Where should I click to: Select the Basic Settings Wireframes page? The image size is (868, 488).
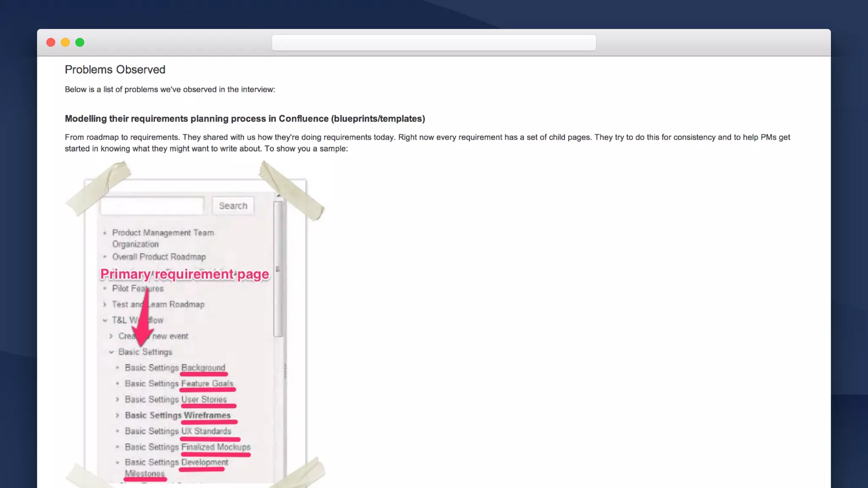(178, 415)
